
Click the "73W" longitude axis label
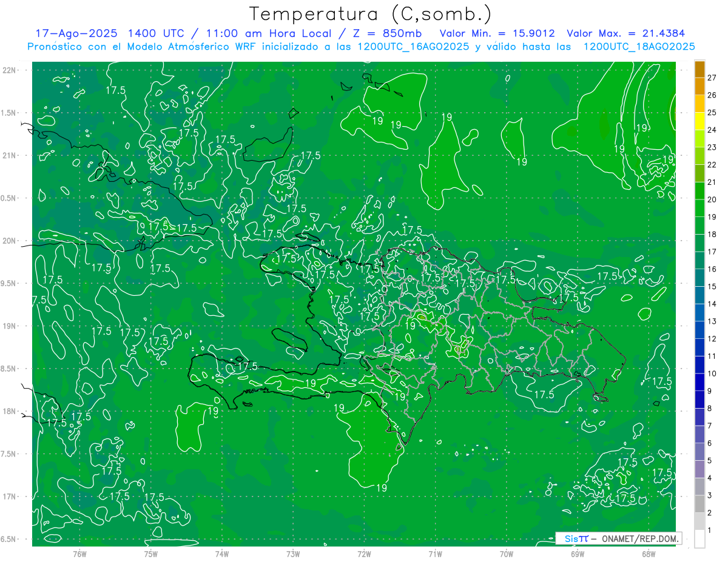coord(293,554)
